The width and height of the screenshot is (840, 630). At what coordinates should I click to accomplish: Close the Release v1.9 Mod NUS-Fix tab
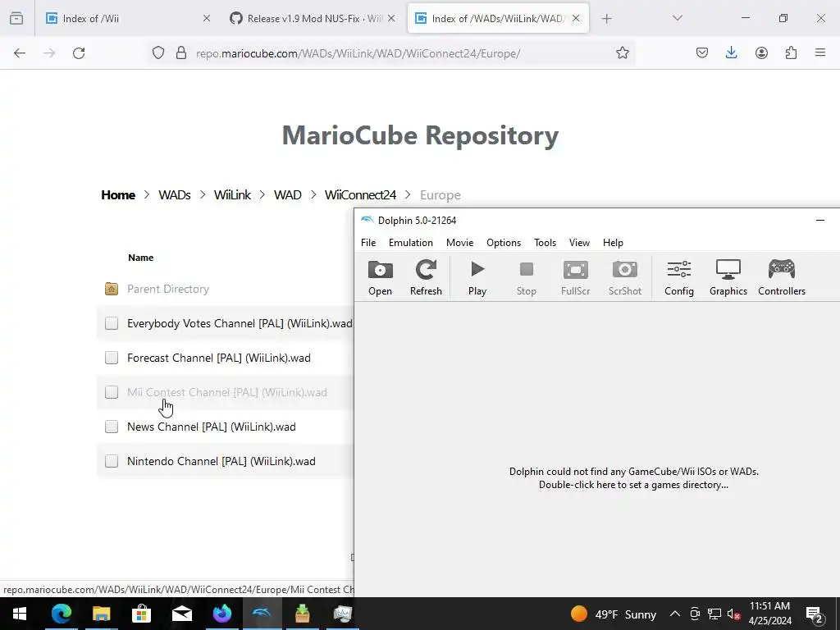click(x=391, y=18)
